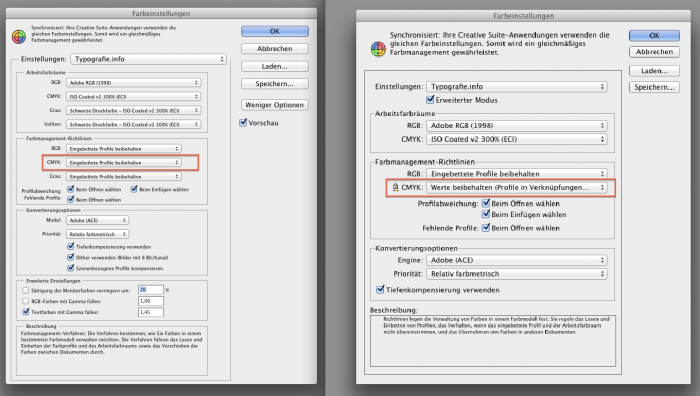Toggle the Vorschau checkbox
The image size is (700, 396).
[x=243, y=122]
